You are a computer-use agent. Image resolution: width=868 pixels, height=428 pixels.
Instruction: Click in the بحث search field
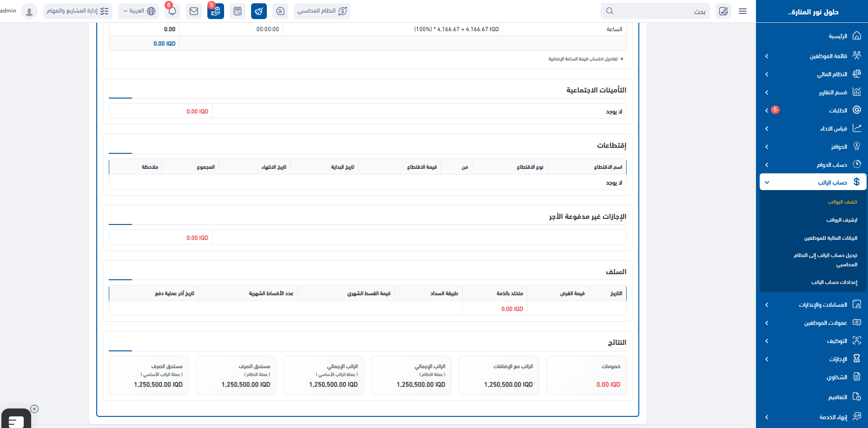[655, 11]
